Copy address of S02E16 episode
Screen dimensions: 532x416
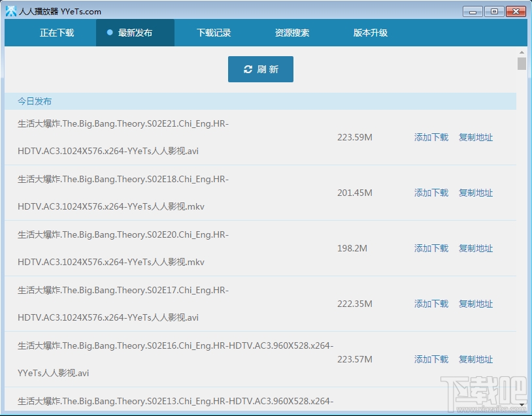476,359
